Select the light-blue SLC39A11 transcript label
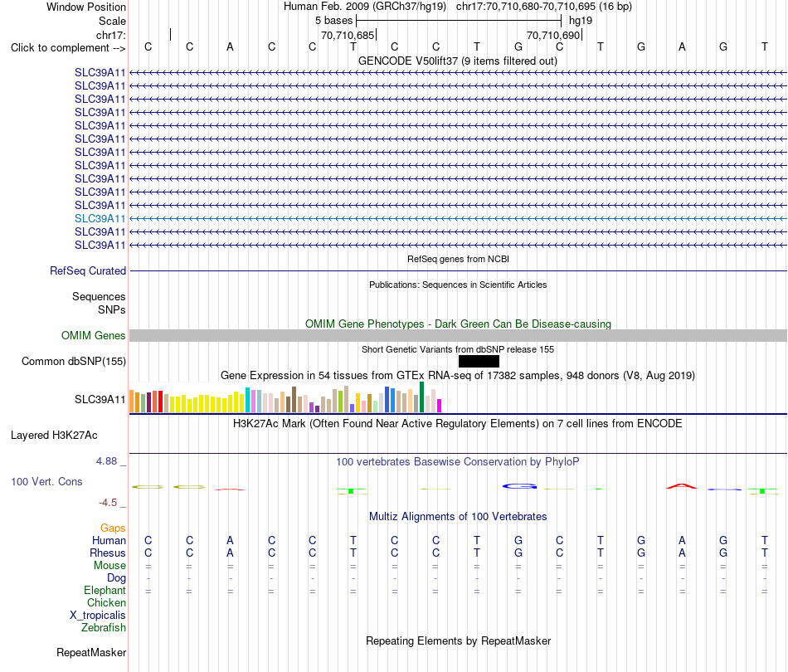This screenshot has height=672, width=788. point(100,219)
